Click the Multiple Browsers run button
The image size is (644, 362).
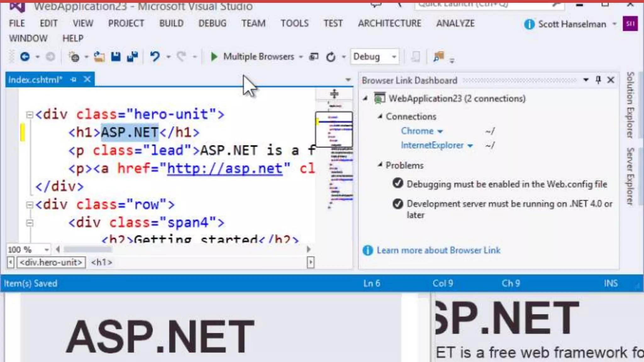[x=258, y=57]
